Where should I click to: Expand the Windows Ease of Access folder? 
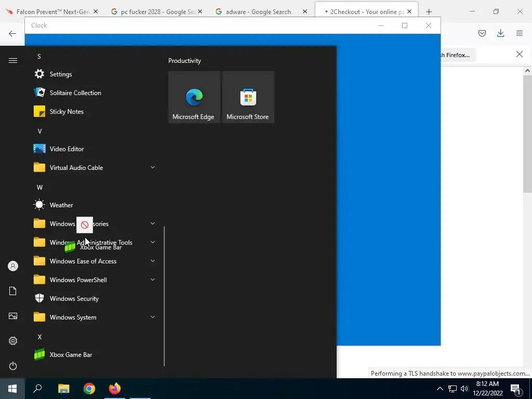point(153,261)
